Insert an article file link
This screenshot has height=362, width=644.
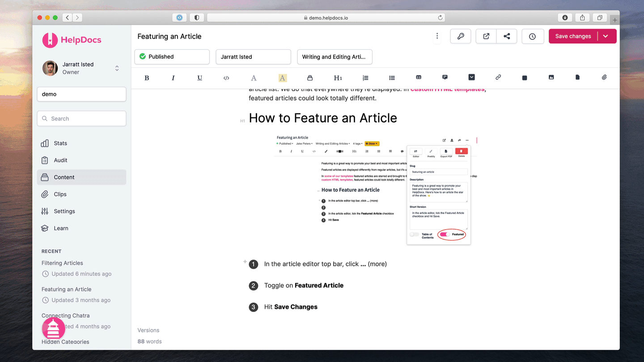pyautogui.click(x=577, y=77)
